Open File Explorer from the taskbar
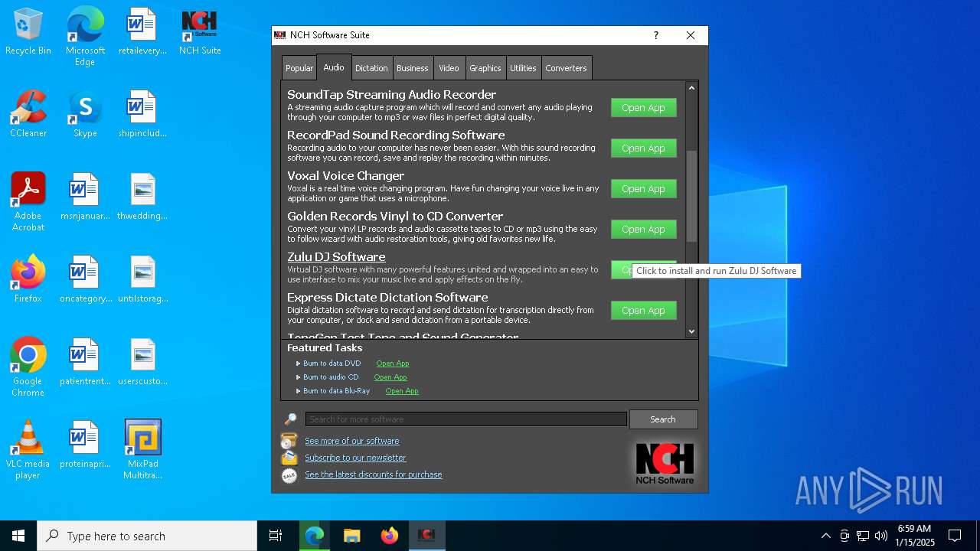 tap(352, 536)
